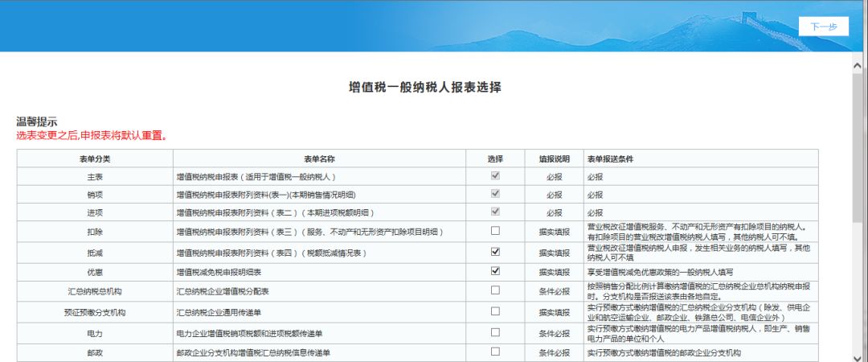Viewport: 868px width, 362px height.
Task: Click the 表单名称 column header
Action: tap(319, 158)
